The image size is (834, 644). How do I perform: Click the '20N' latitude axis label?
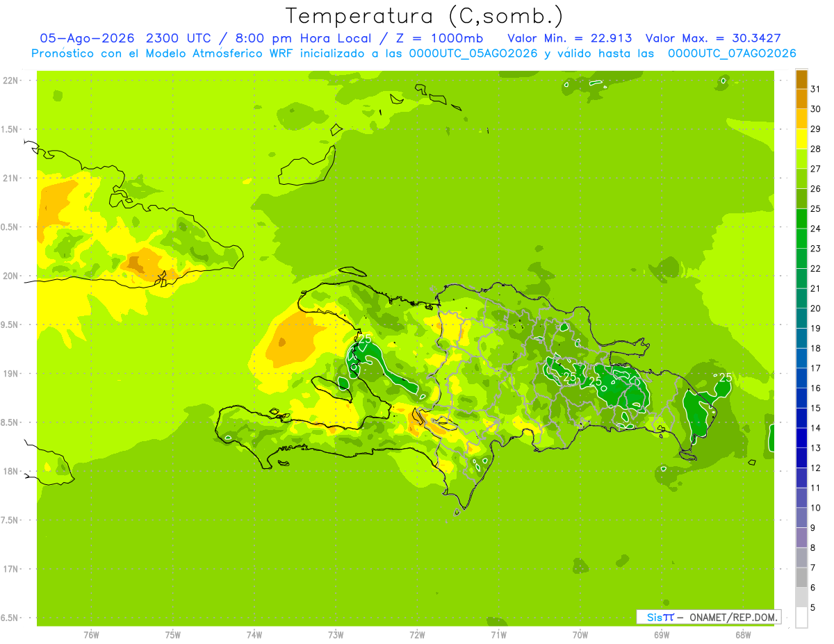[11, 276]
